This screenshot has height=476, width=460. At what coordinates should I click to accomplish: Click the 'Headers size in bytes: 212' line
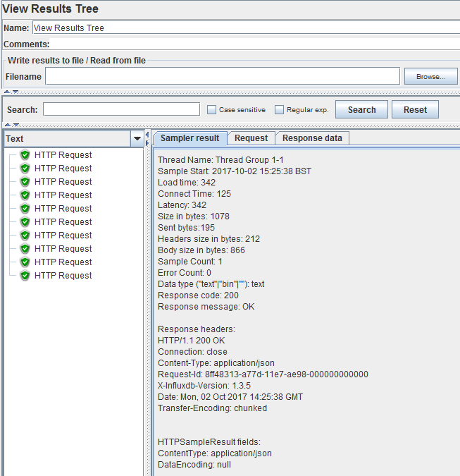[x=209, y=239]
